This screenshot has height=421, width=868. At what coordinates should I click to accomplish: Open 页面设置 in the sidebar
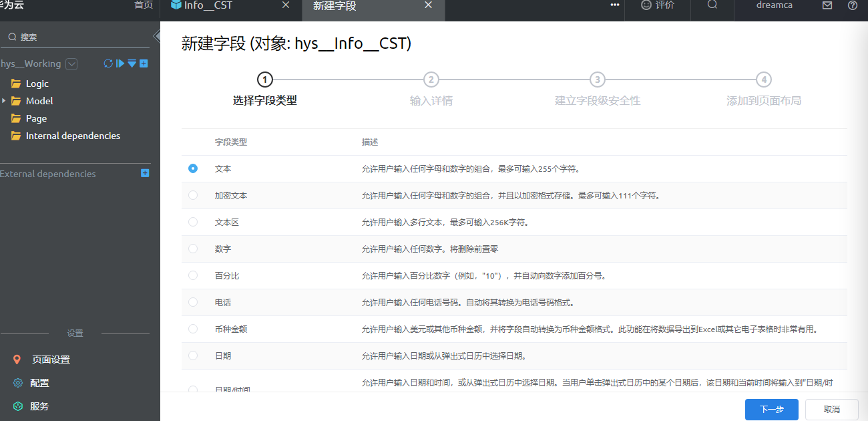pos(51,360)
